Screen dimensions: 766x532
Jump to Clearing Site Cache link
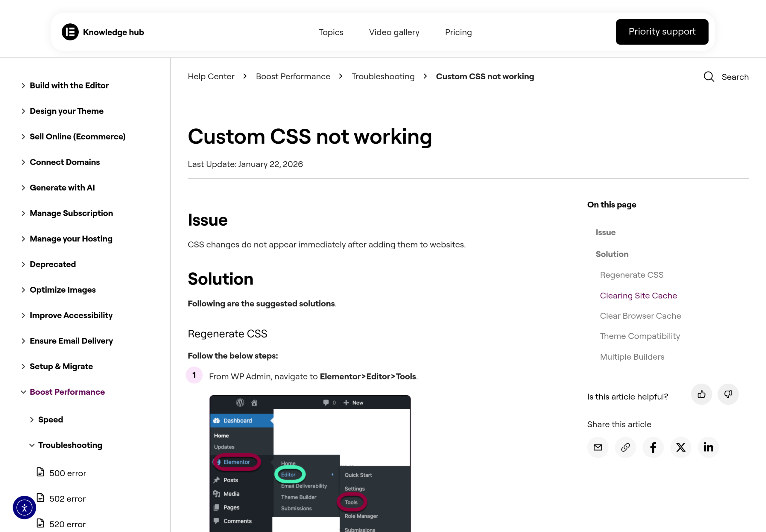pos(638,296)
